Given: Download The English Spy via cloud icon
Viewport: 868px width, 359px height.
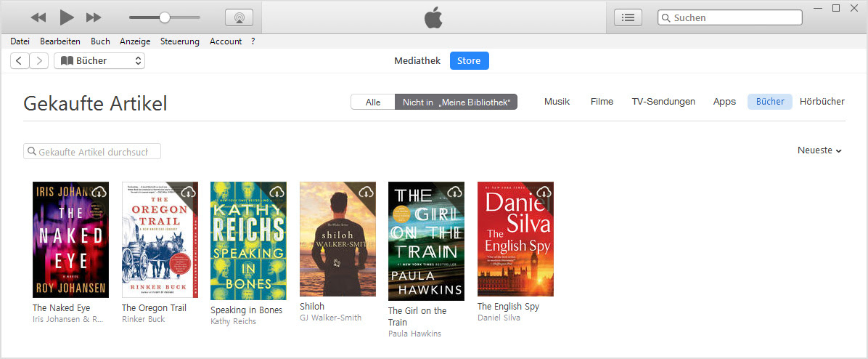Looking at the screenshot, I should [x=544, y=193].
